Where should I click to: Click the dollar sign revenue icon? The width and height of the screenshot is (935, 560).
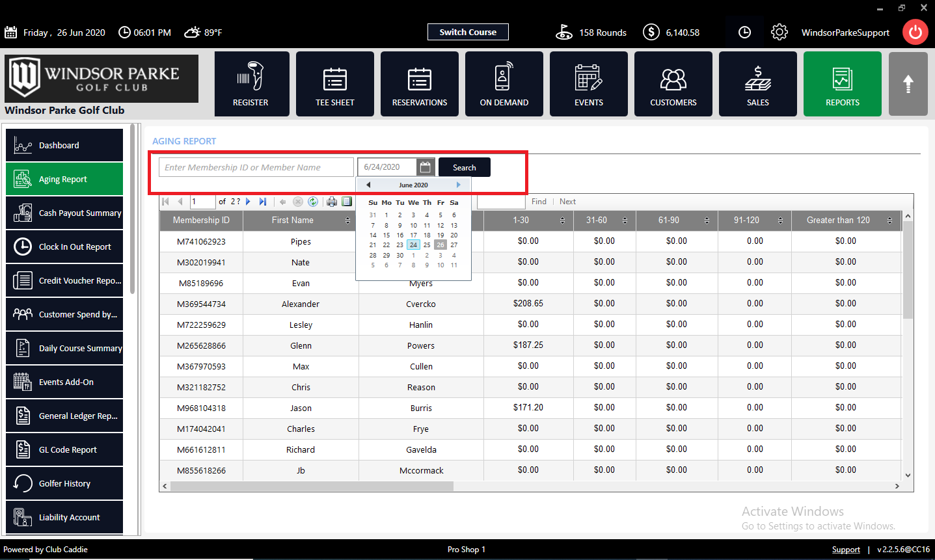pyautogui.click(x=651, y=32)
